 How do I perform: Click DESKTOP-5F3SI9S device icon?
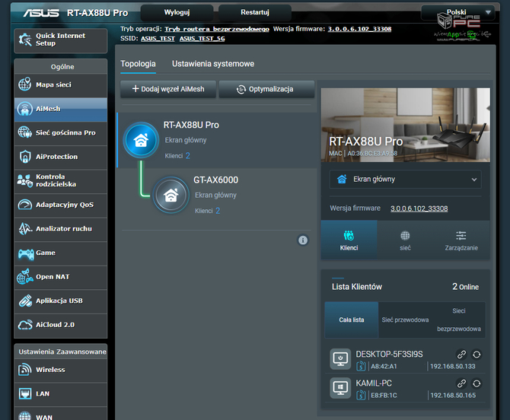pos(340,359)
